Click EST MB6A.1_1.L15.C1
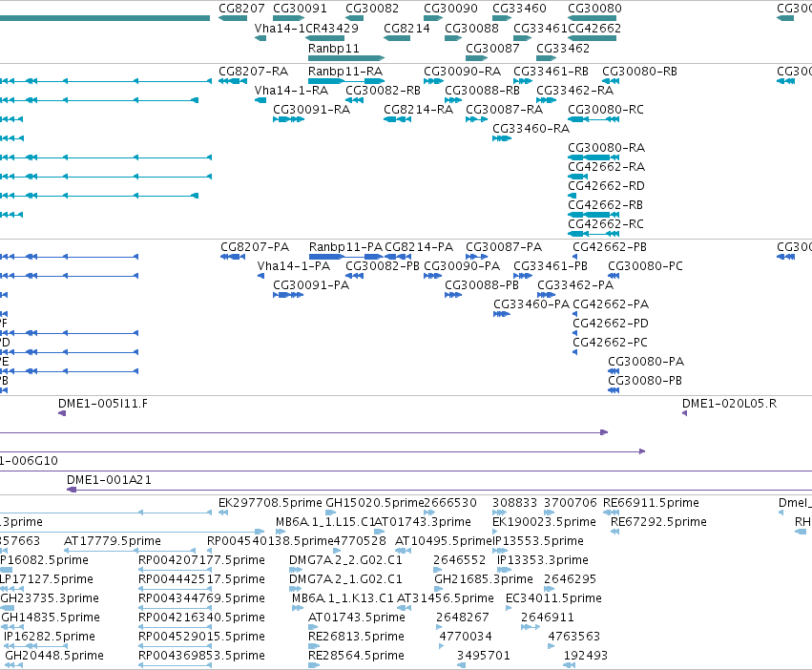The width and height of the screenshot is (812, 670). click(281, 532)
